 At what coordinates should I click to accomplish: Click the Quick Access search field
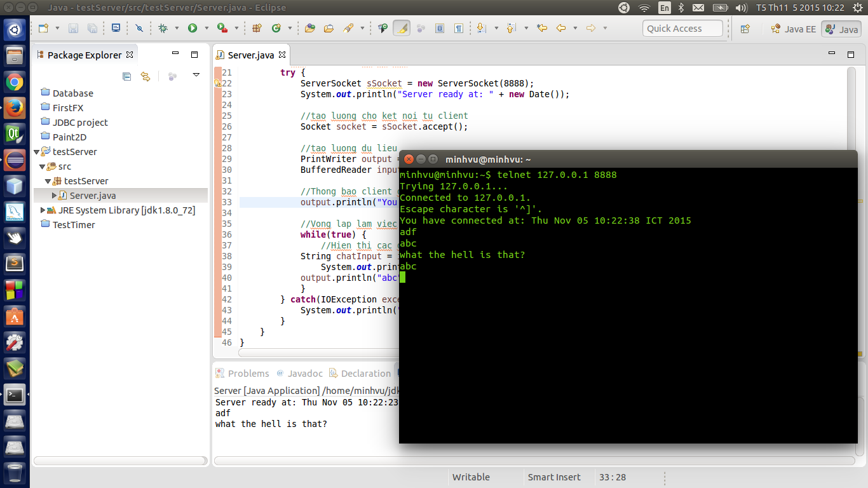(683, 29)
